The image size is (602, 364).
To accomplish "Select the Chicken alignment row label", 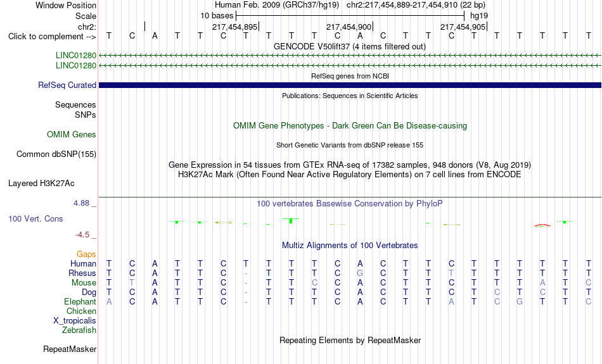I will pos(81,311).
